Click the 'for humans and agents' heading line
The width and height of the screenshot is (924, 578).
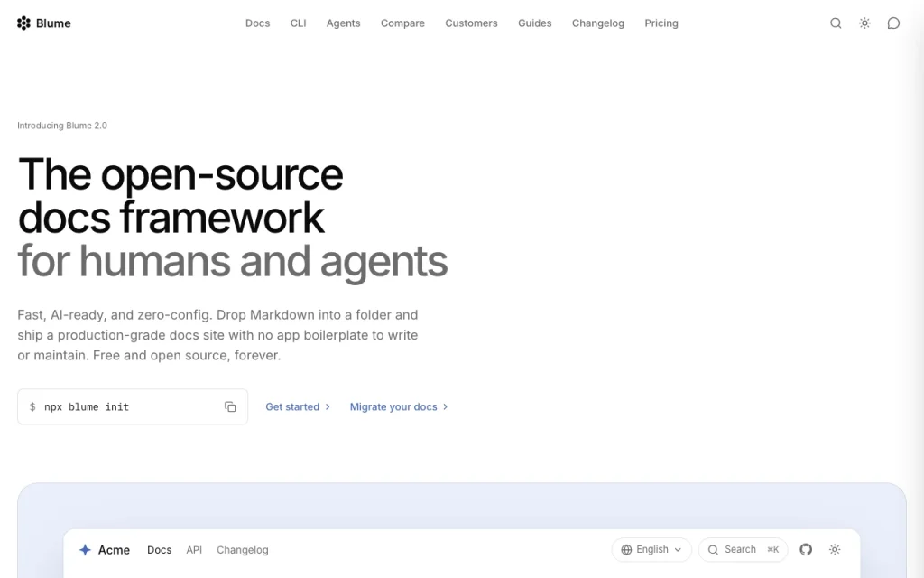pyautogui.click(x=232, y=261)
